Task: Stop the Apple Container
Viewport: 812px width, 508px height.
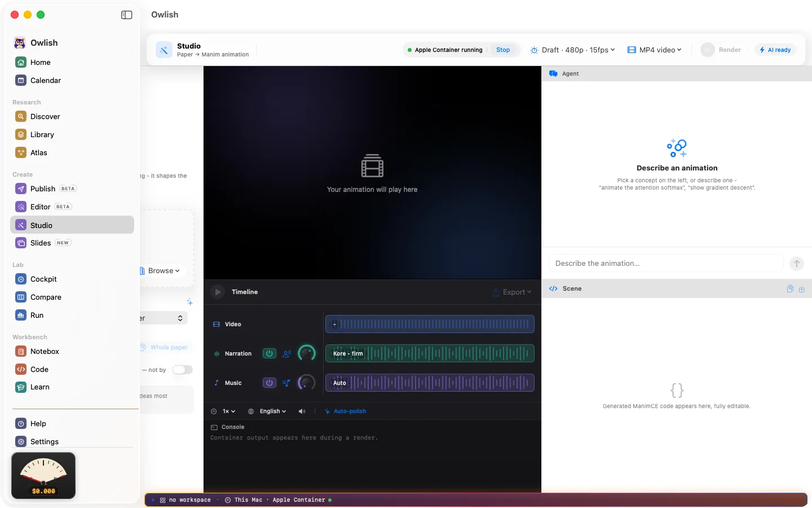Action: (503, 50)
